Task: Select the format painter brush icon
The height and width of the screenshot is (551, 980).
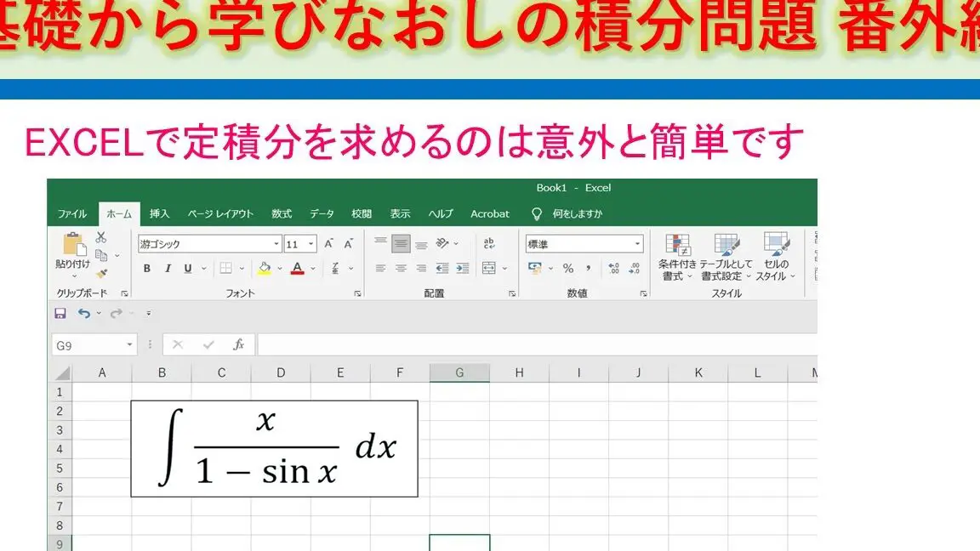Action: (x=101, y=274)
